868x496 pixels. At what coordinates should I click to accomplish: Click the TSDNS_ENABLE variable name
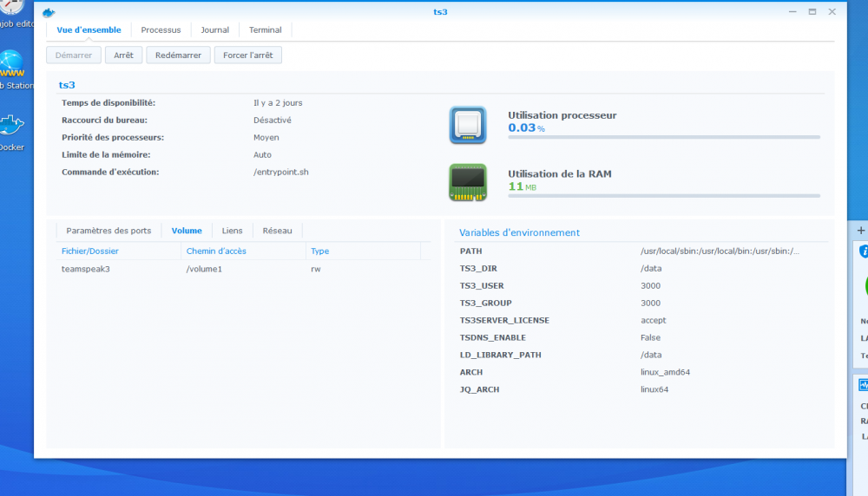pyautogui.click(x=493, y=337)
